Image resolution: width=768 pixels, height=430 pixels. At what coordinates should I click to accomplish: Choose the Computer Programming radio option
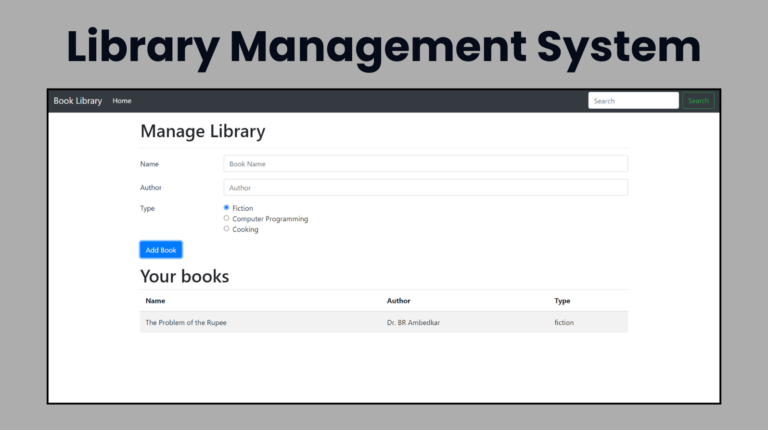tap(226, 218)
